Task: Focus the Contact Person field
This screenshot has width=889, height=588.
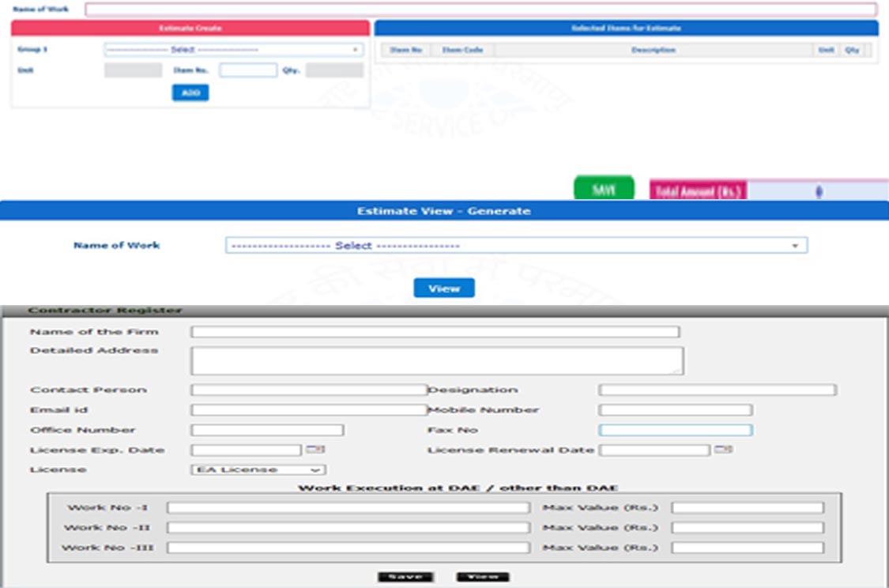Action: (x=308, y=390)
